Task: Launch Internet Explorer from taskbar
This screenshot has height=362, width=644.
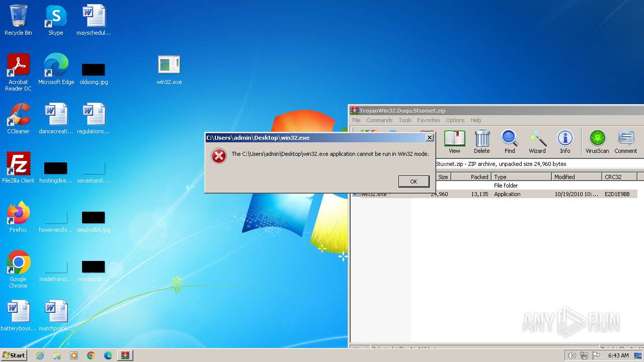Action: pos(40,355)
